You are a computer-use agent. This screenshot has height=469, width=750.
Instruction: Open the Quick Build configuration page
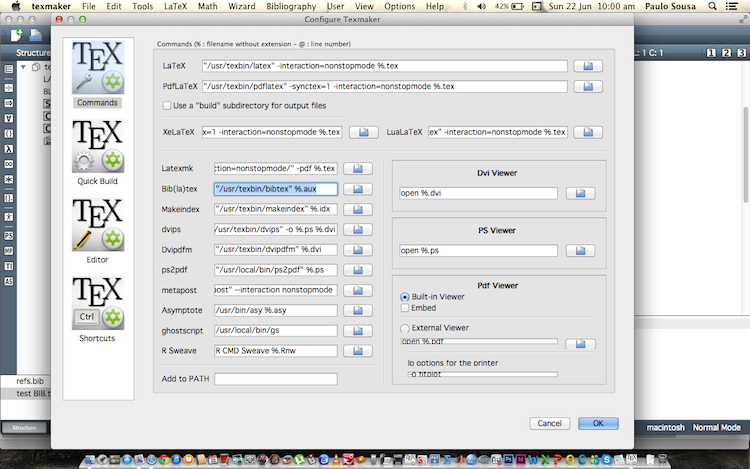coord(98,153)
